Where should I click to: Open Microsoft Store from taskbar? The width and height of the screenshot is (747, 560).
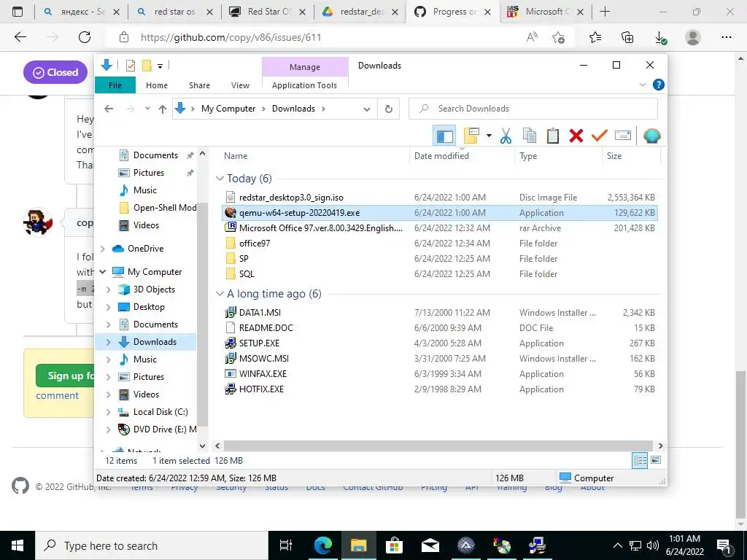pyautogui.click(x=394, y=545)
